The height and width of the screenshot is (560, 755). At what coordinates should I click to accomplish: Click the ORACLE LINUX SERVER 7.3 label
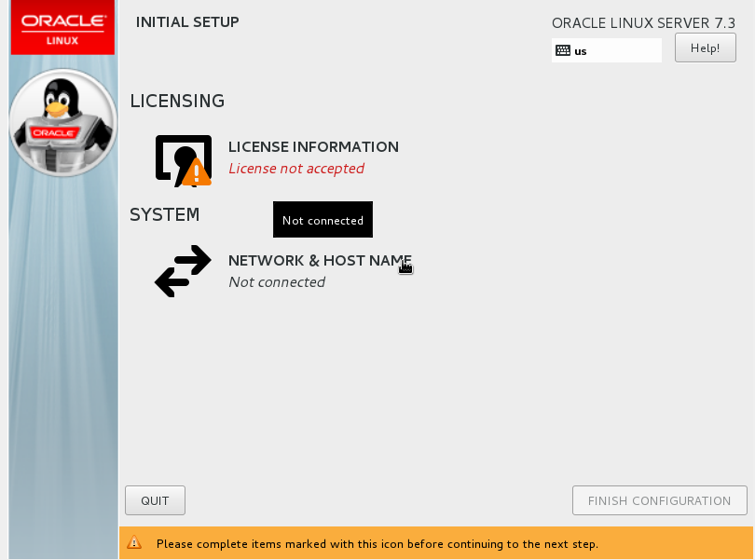(x=644, y=23)
